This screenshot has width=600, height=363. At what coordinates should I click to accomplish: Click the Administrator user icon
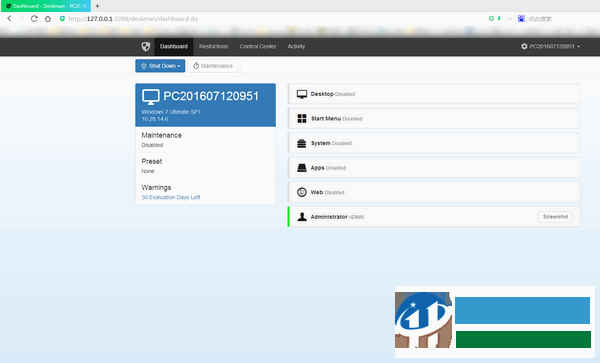click(x=302, y=217)
